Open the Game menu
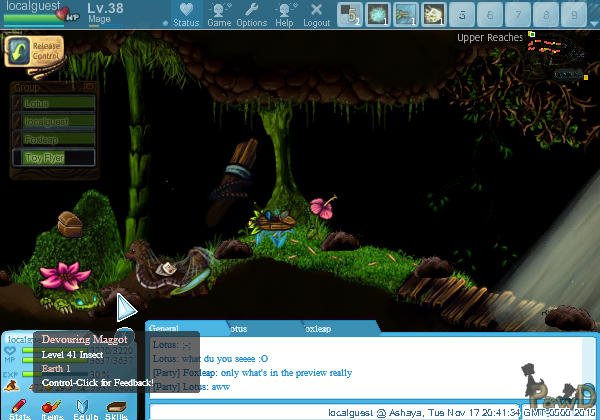The image size is (600, 420). [x=219, y=15]
